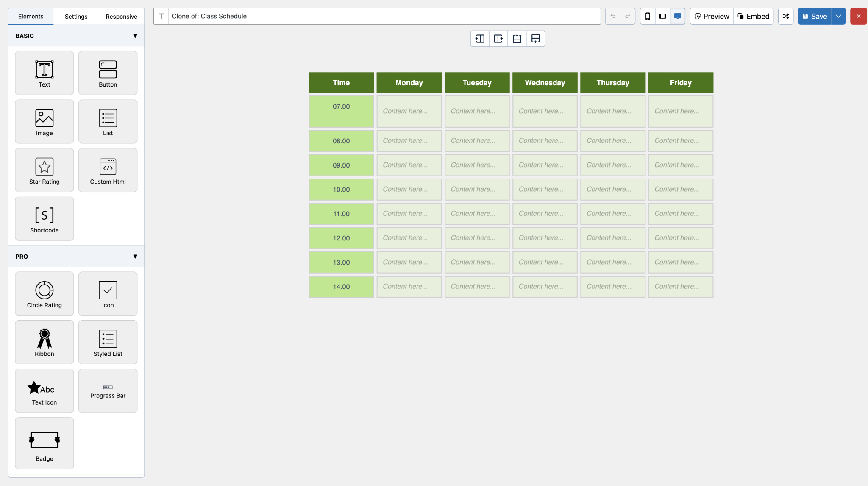The height and width of the screenshot is (486, 868).
Task: Select the Custom Html element
Action: tap(108, 170)
